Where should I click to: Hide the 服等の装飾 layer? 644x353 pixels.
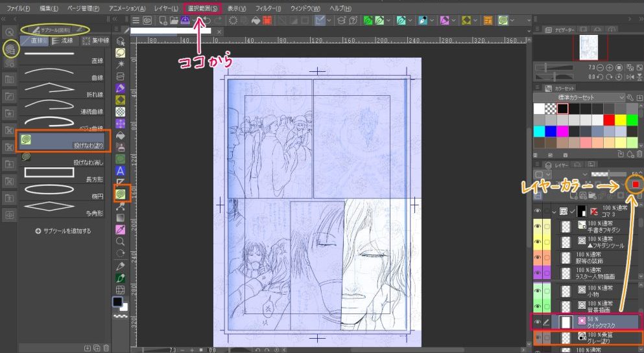tap(537, 258)
